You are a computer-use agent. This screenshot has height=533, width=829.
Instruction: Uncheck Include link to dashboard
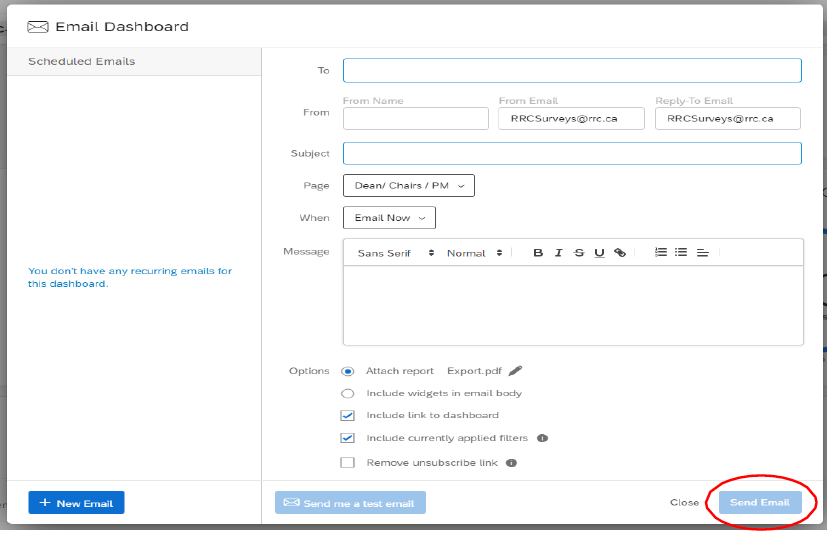348,415
